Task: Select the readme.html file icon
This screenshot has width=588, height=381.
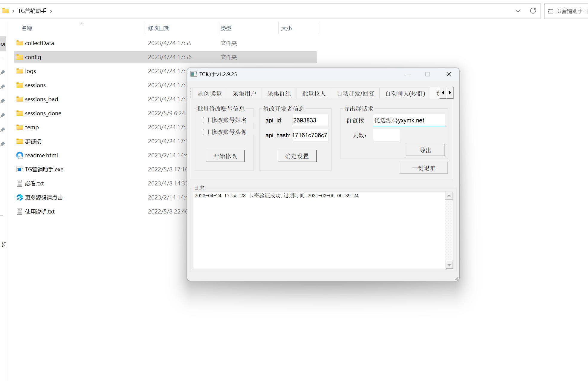Action: pyautogui.click(x=20, y=155)
